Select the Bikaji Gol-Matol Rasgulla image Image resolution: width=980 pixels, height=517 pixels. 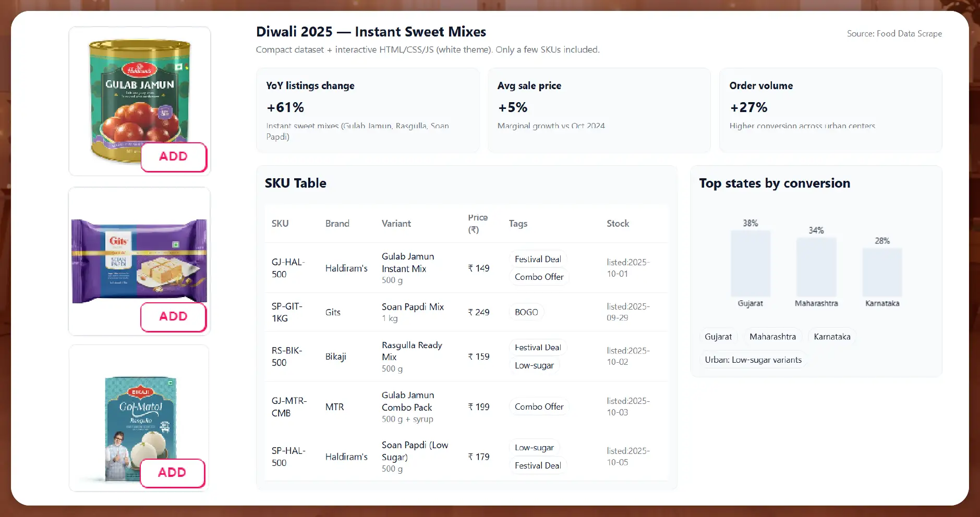pyautogui.click(x=138, y=422)
